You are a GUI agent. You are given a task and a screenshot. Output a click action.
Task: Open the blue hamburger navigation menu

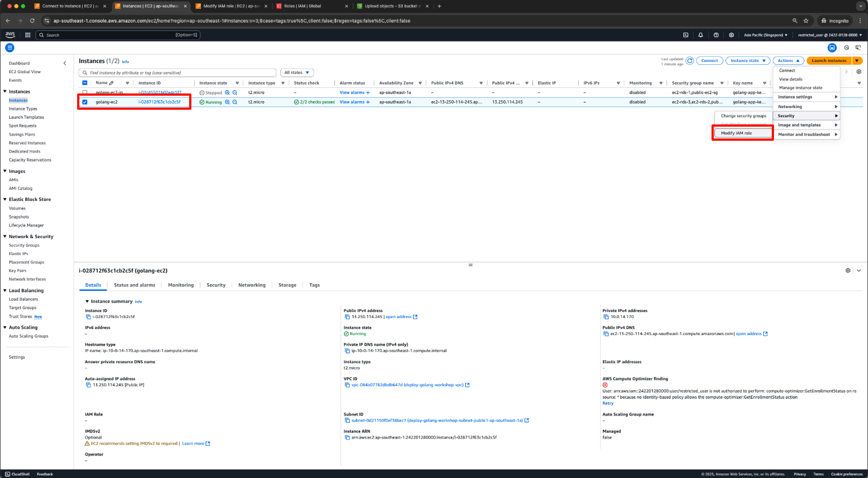(10, 48)
